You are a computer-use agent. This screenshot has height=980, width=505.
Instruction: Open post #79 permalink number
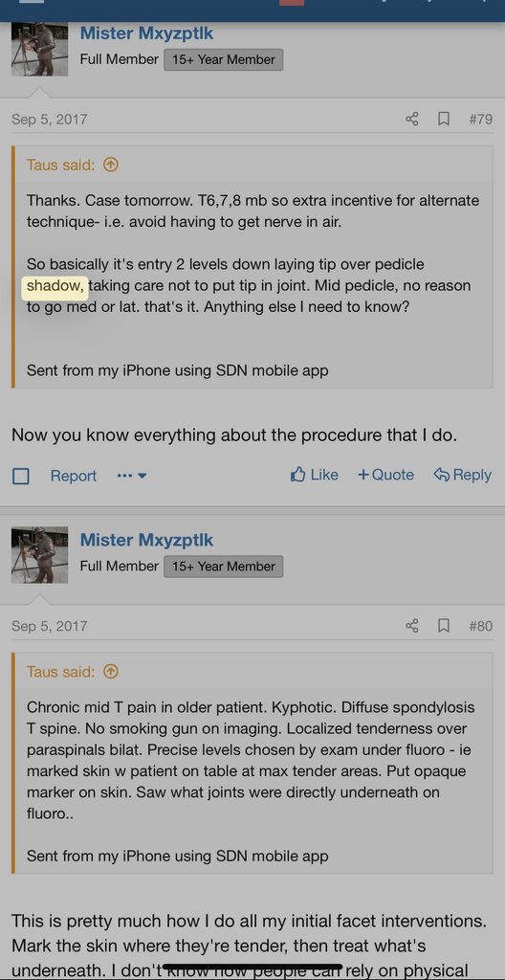pos(481,119)
